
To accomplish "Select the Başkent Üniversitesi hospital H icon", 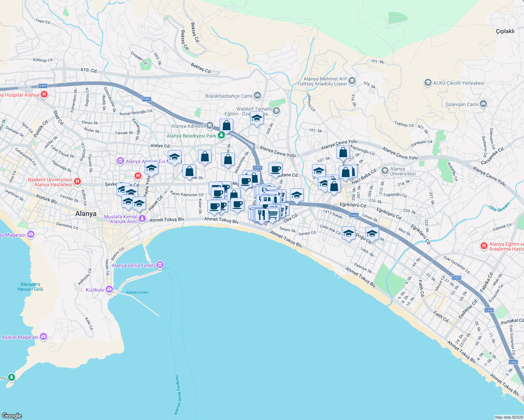I will 77,181.
